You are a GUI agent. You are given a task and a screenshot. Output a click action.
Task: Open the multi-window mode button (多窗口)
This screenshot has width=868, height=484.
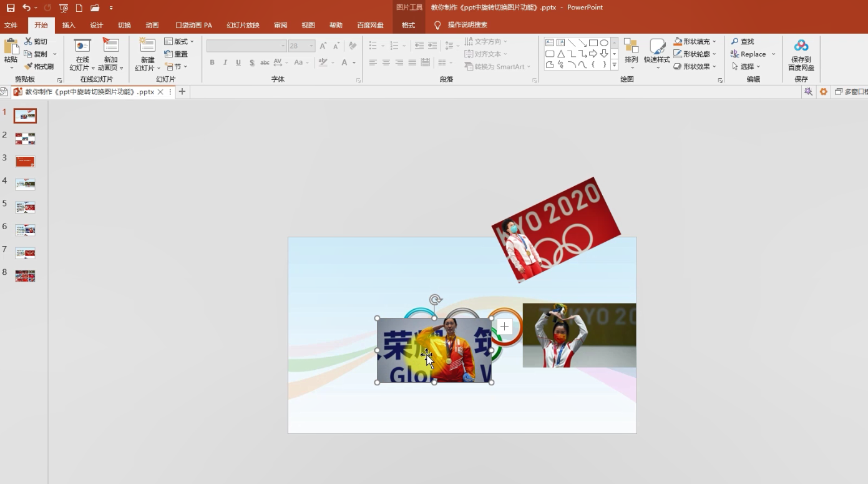coord(851,91)
